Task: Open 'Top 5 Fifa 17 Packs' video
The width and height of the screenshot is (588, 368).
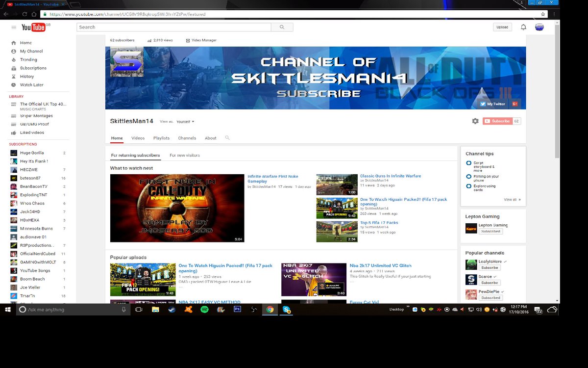Action: [x=379, y=223]
